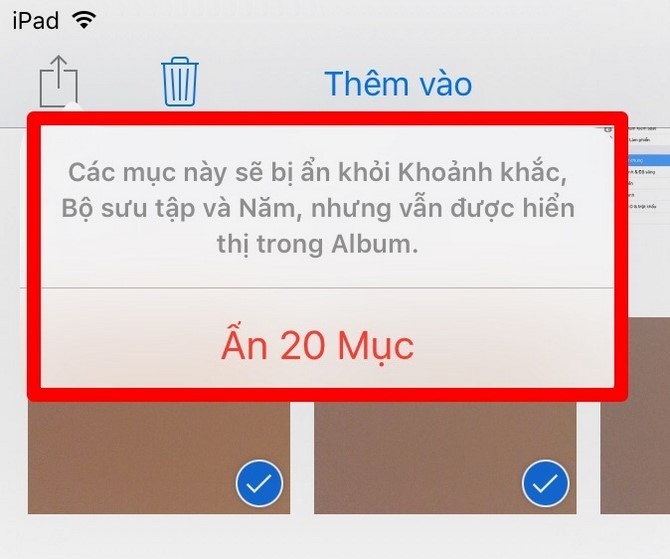Tap the popover arrow under the Share icon
This screenshot has height=559, width=670.
pos(73,107)
